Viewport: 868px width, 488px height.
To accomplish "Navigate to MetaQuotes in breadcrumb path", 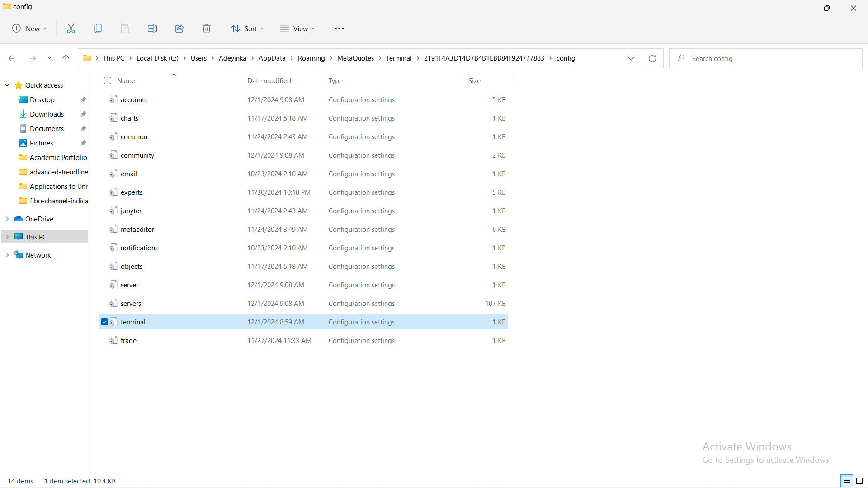I will point(355,58).
